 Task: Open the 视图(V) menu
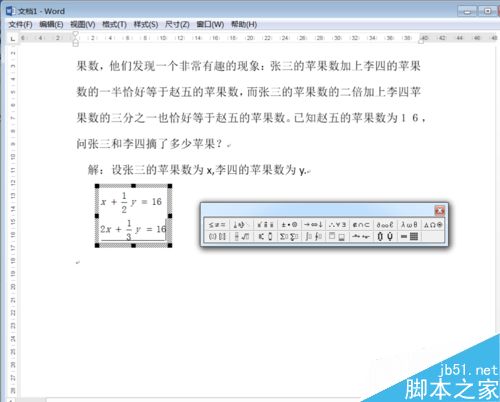[83, 24]
